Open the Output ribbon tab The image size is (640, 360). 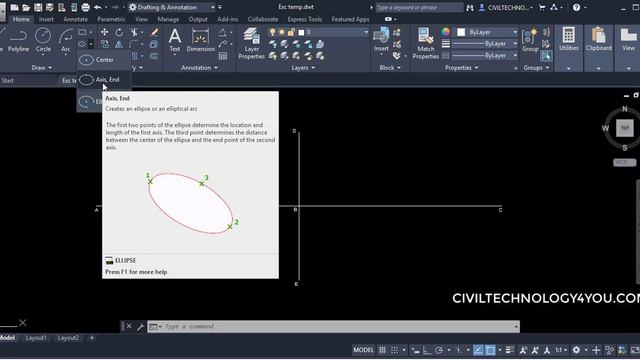198,19
